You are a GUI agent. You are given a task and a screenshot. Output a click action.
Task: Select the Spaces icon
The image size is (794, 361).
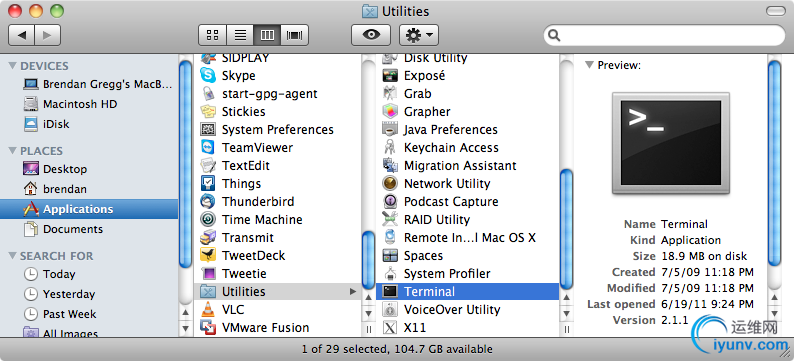(390, 256)
